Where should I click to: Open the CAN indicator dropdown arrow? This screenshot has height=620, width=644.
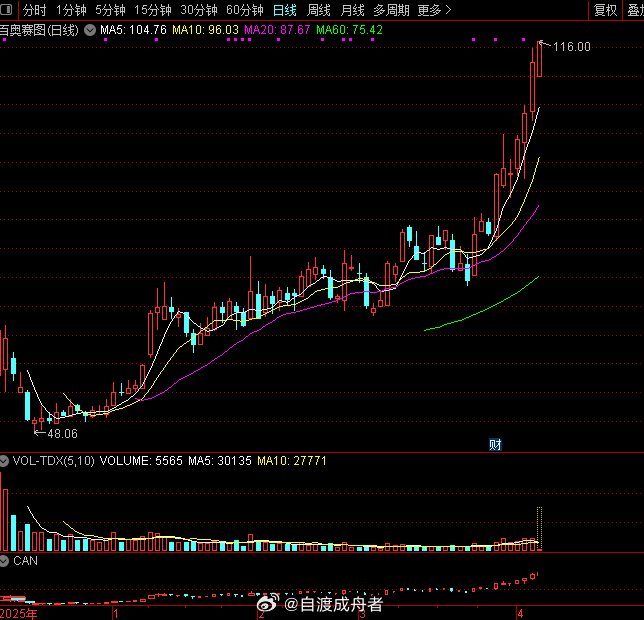[4, 561]
